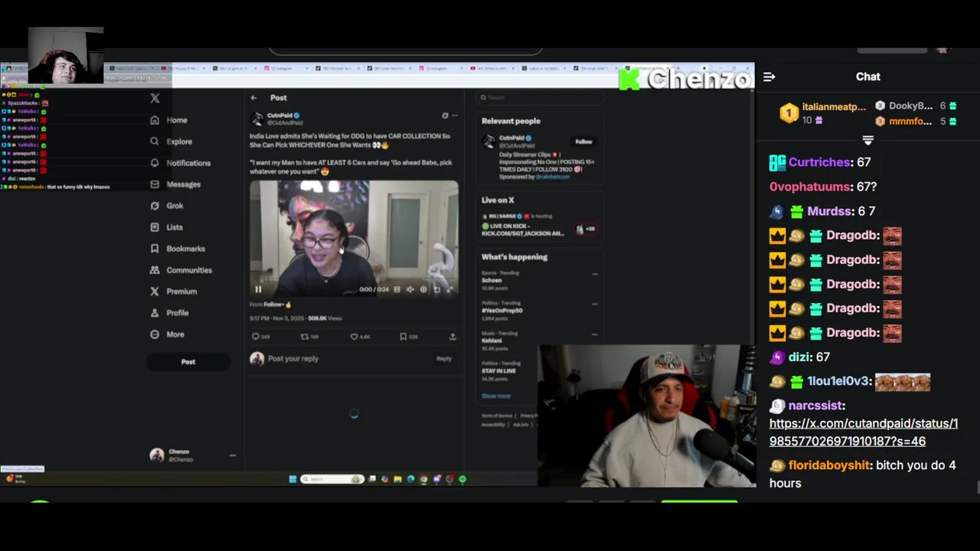Share the post via the share icon
Image resolution: width=980 pixels, height=551 pixels.
[x=452, y=337]
